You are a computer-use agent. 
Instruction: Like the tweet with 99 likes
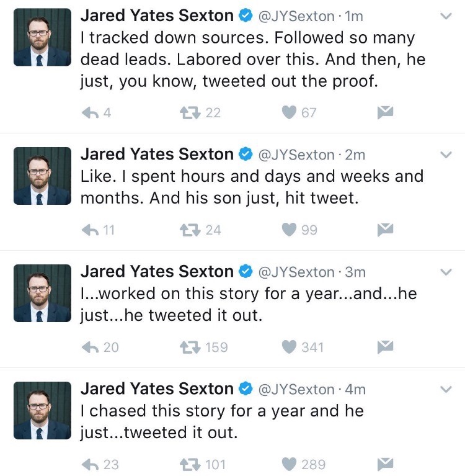coord(289,230)
